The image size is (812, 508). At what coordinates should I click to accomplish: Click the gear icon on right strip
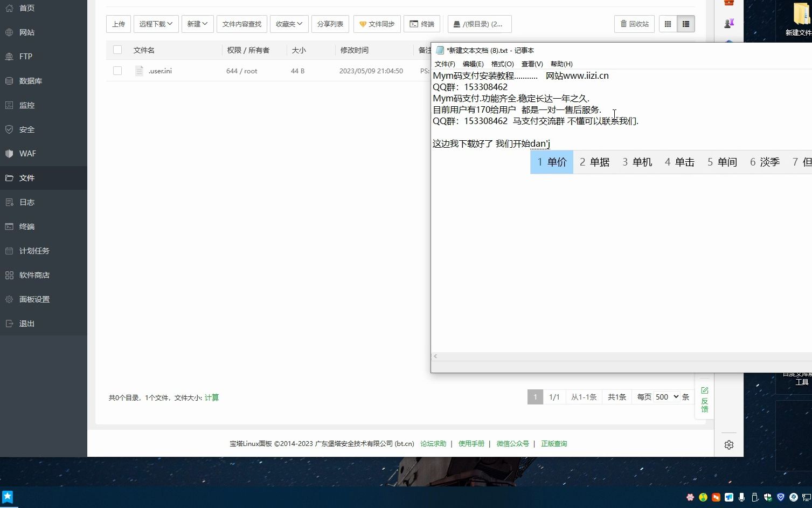[x=729, y=445]
